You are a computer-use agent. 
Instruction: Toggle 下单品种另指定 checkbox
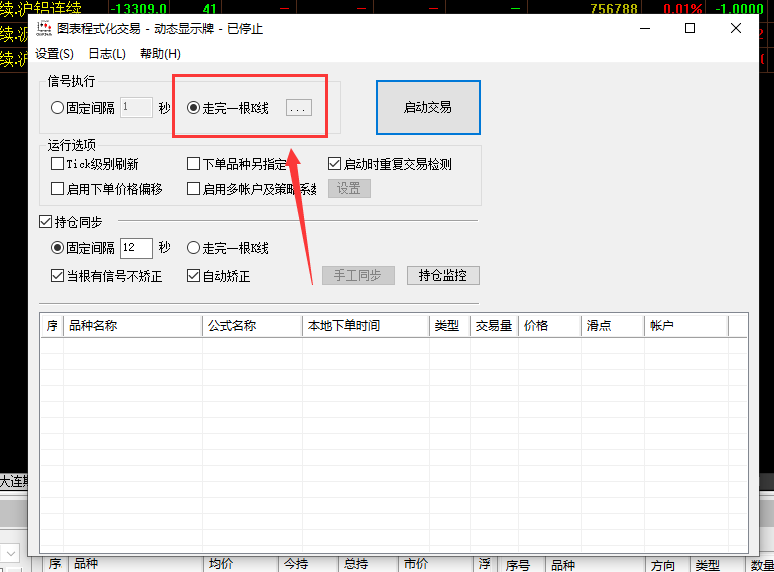[194, 164]
